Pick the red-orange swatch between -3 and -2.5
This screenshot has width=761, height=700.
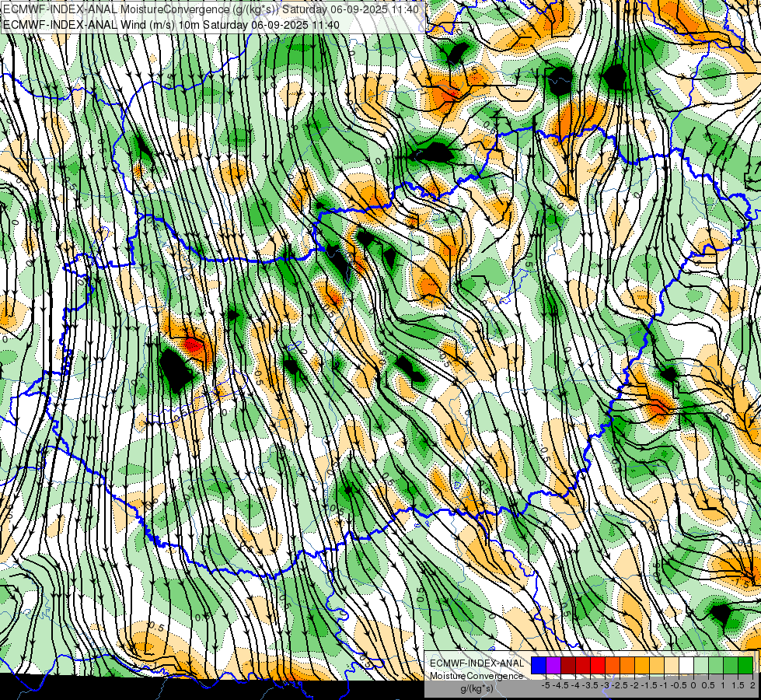pyautogui.click(x=613, y=665)
